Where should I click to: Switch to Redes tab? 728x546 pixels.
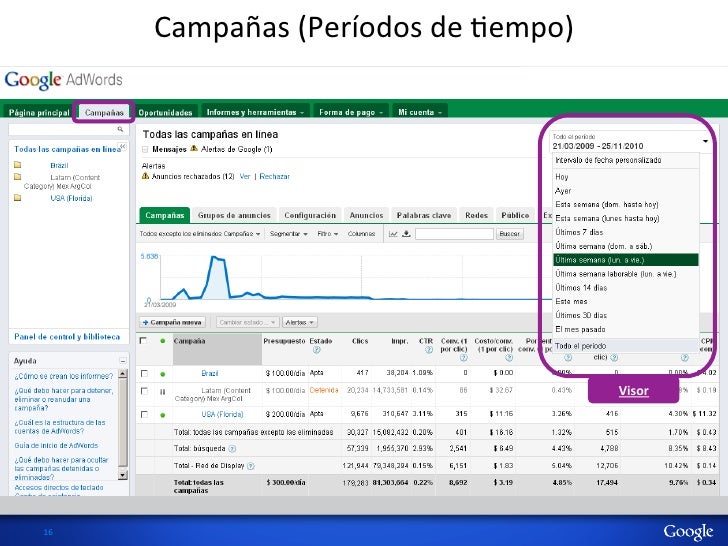476,215
